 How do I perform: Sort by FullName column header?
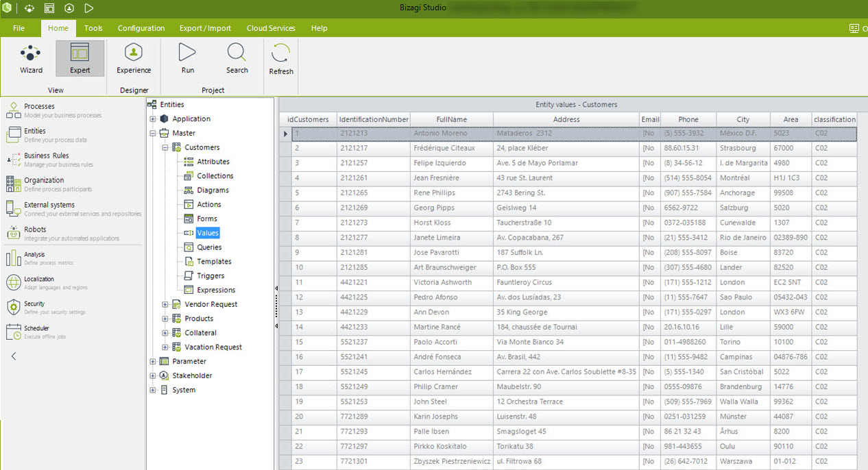pyautogui.click(x=451, y=119)
